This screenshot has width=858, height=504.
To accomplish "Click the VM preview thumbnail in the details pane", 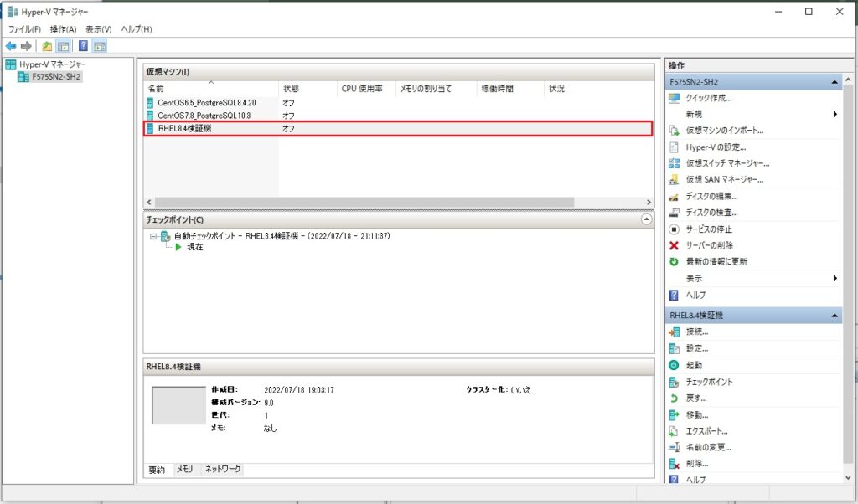I will tap(179, 405).
